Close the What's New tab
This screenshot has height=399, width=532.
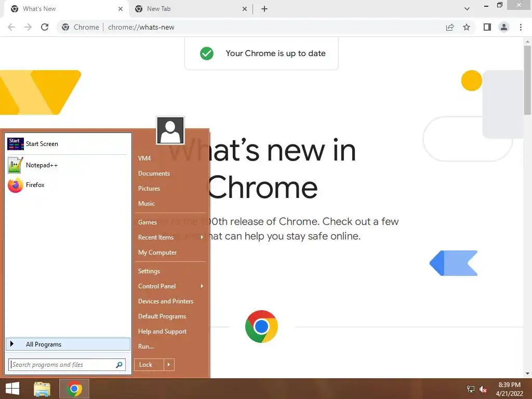[121, 9]
